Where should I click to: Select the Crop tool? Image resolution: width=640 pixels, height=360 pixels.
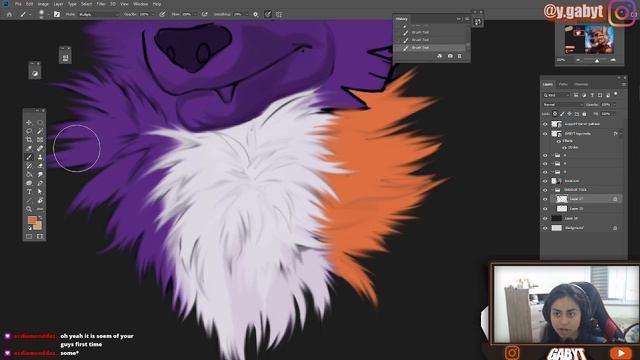29,140
